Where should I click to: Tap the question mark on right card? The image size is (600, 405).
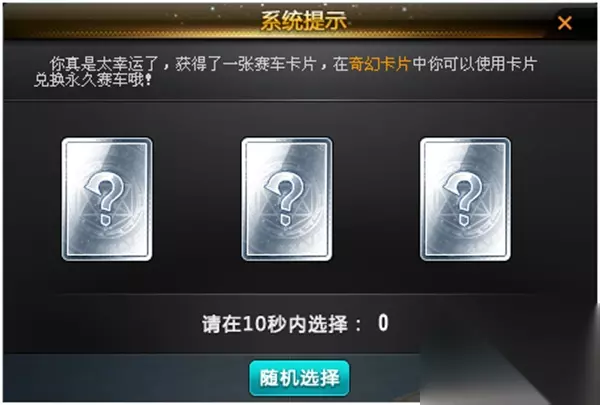click(x=463, y=199)
